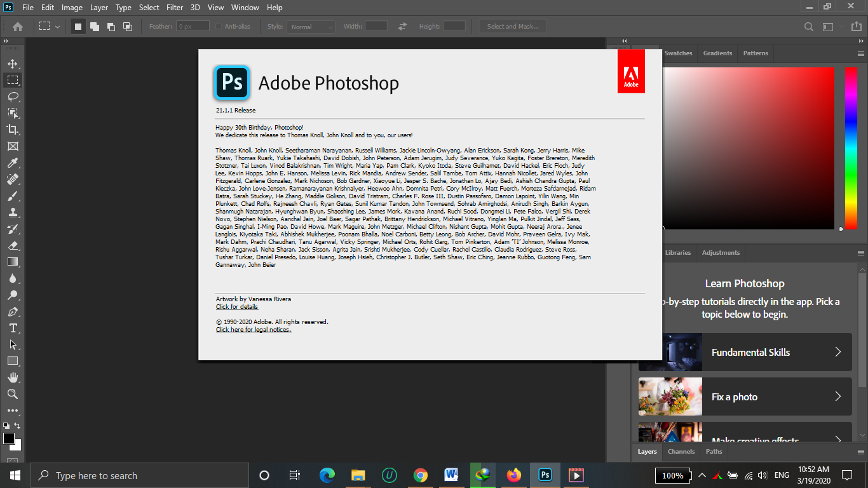Pick a color in the color field
868x488 pixels.
click(749, 147)
